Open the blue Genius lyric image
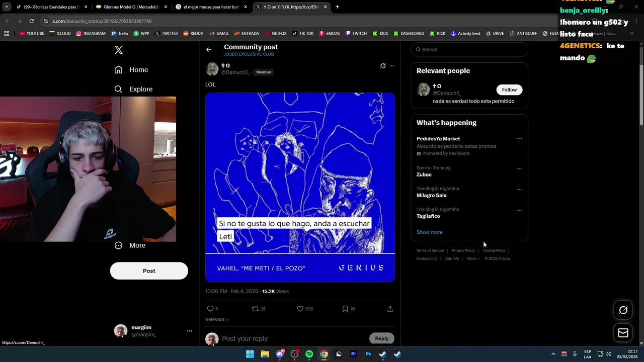 (x=300, y=187)
